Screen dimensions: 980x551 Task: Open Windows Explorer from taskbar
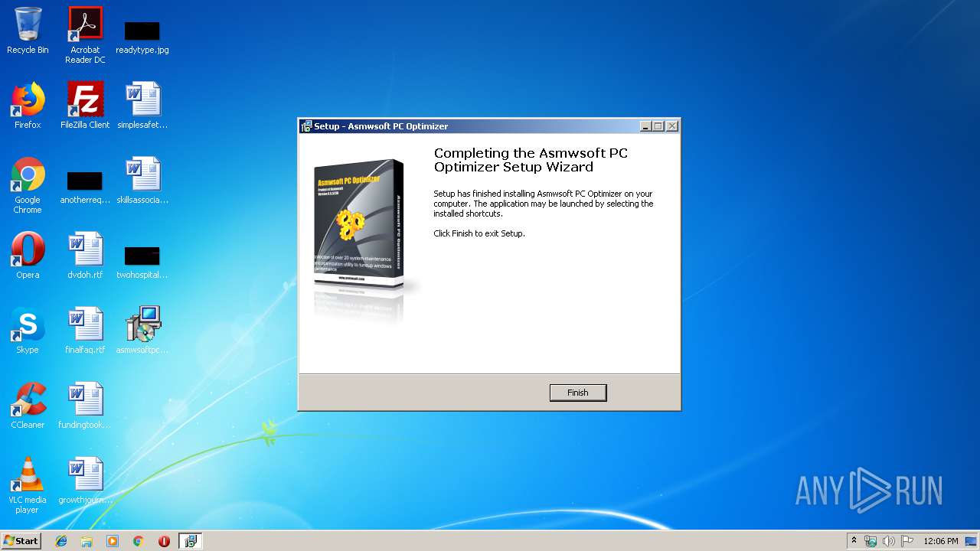(87, 541)
